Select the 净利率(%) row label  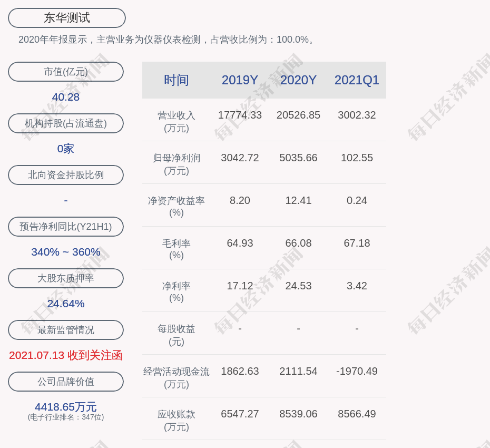(177, 291)
